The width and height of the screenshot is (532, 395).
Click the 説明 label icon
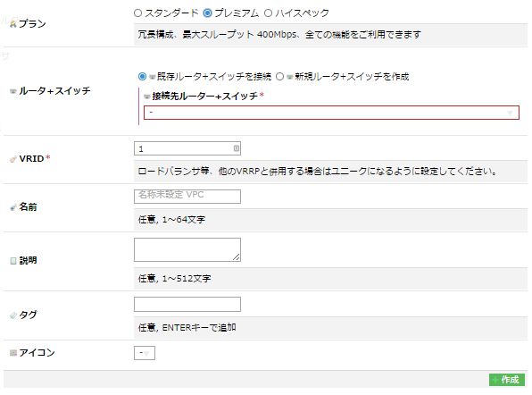tap(13, 261)
